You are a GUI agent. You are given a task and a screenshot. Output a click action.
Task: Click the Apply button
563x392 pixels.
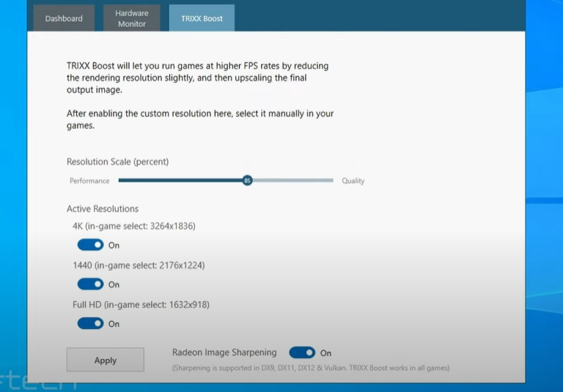(106, 359)
